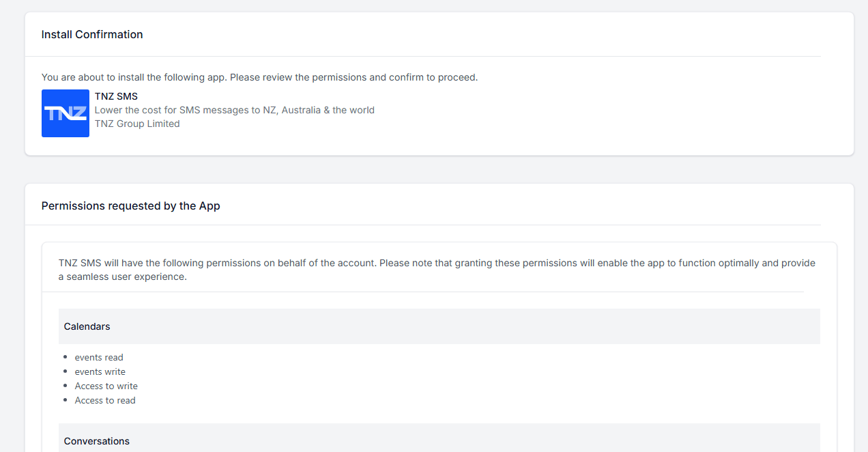The image size is (868, 452).
Task: Click the bullet before 'events read'
Action: (x=66, y=357)
